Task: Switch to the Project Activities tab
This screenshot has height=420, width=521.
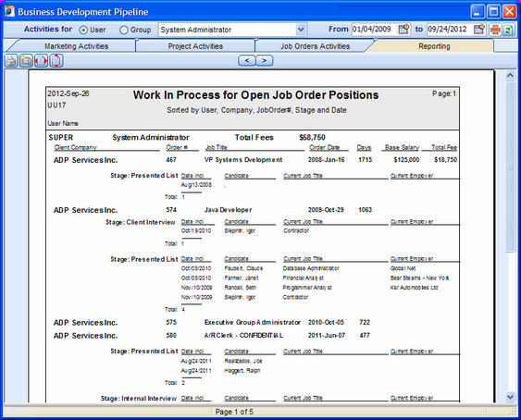Action: (195, 46)
